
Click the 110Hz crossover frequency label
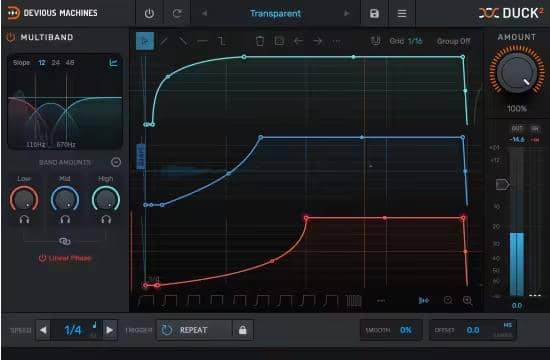(x=35, y=145)
